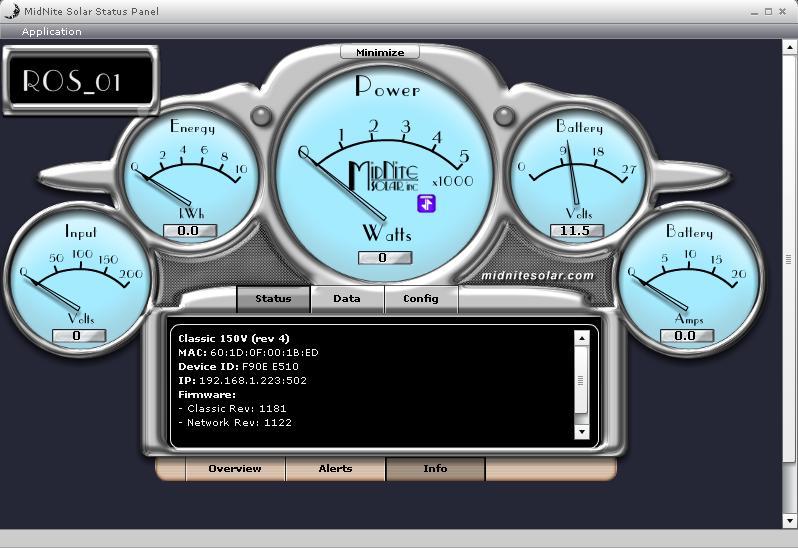The height and width of the screenshot is (548, 798).
Task: Click the Input Volts gauge dial
Action: click(x=79, y=279)
